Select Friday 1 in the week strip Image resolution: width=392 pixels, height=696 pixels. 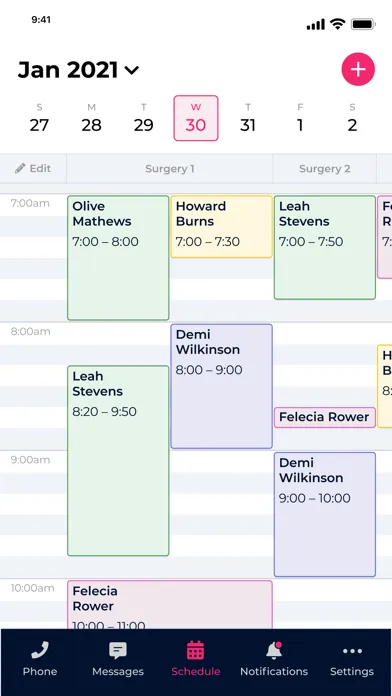click(x=300, y=119)
